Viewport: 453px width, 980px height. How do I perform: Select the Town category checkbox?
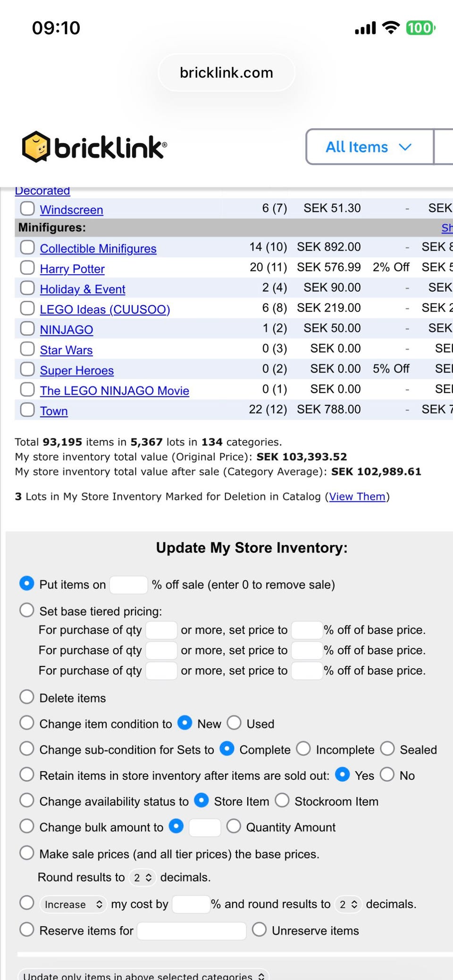coord(27,410)
